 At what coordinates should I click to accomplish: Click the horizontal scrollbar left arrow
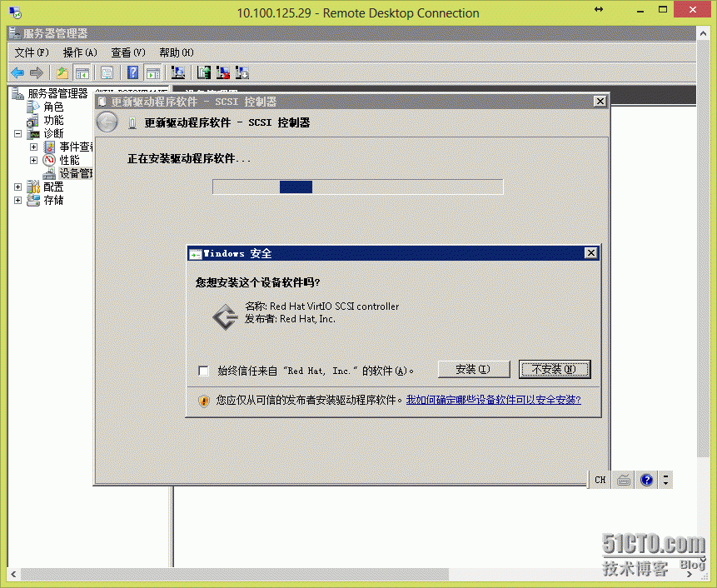coord(13,575)
